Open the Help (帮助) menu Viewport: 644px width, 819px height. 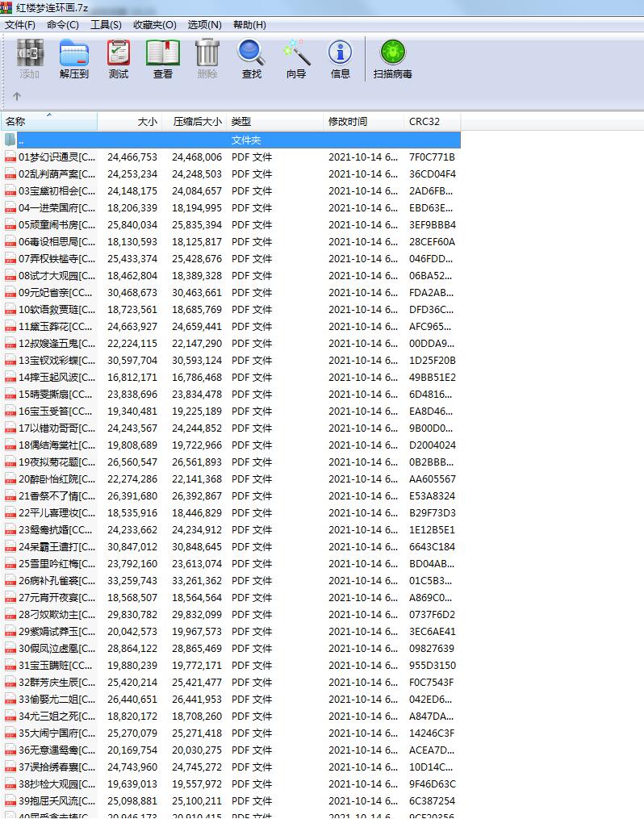coord(249,25)
